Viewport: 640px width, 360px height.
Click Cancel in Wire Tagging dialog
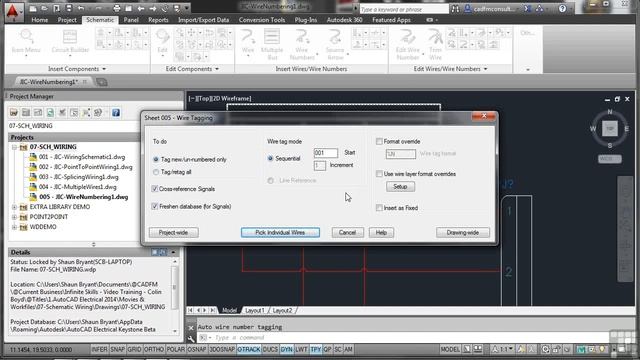pyautogui.click(x=347, y=233)
